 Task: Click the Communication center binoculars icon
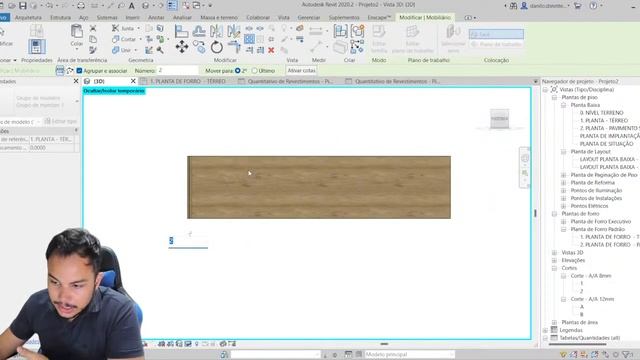(x=513, y=6)
